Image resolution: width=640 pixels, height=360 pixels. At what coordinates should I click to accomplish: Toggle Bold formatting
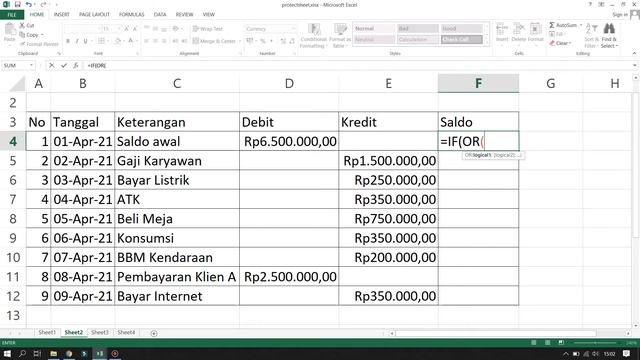(68, 41)
